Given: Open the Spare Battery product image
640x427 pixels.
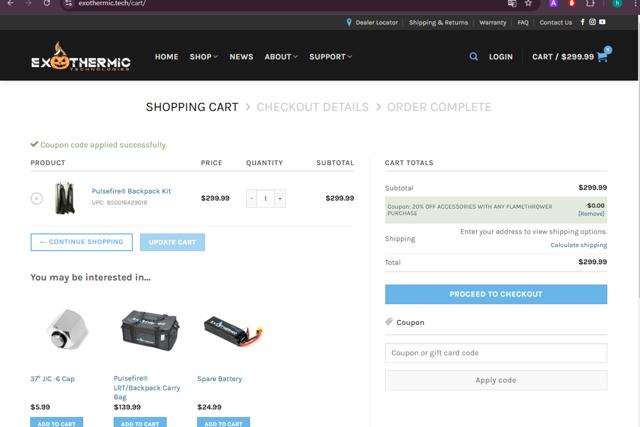Looking at the screenshot, I should pos(233,330).
